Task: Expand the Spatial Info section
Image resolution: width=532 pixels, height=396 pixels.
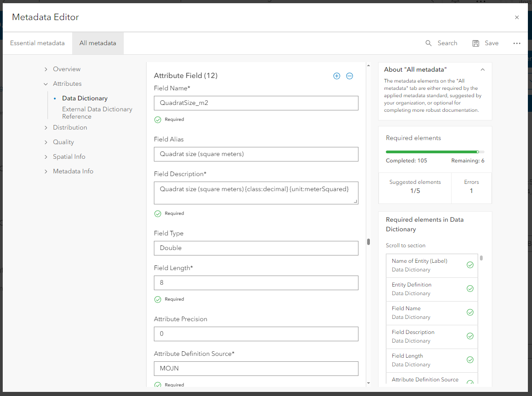Action: [46, 156]
